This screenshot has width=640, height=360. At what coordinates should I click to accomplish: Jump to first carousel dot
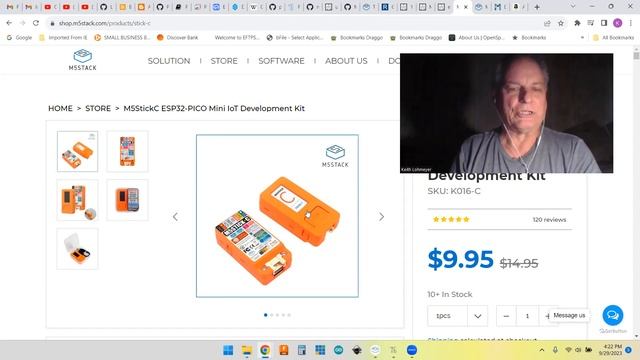pyautogui.click(x=266, y=315)
